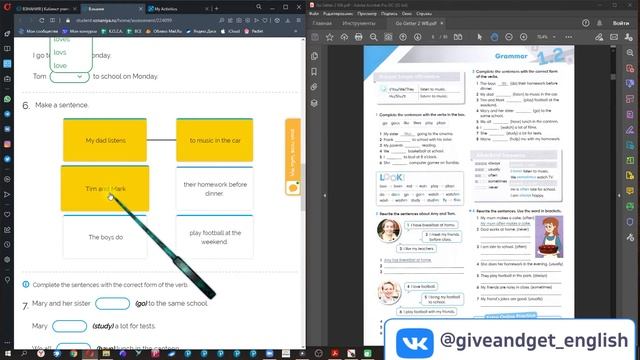Click blank for Mary and her sister (go)
This screenshot has width=640, height=360.
[113, 303]
